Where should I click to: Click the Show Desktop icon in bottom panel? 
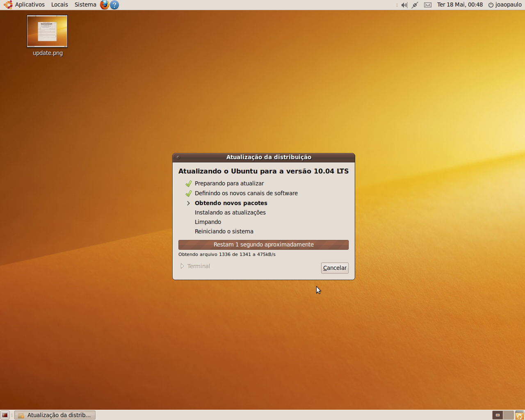point(5,415)
